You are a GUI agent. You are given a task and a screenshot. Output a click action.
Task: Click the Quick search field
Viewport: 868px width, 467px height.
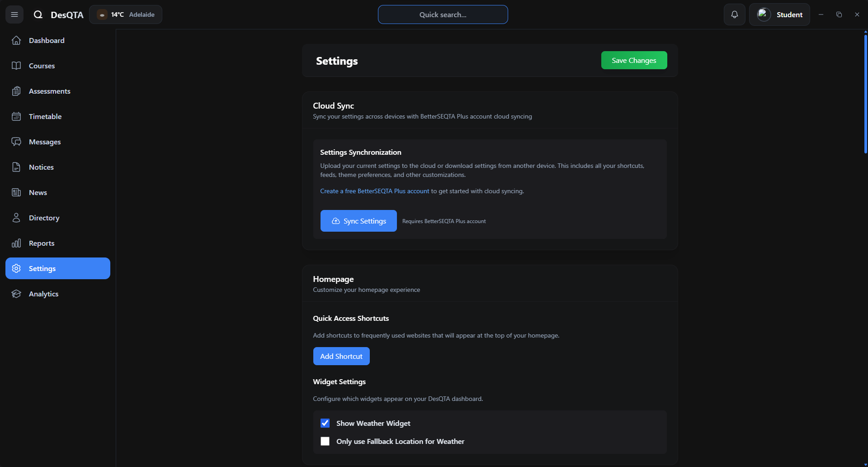(443, 14)
